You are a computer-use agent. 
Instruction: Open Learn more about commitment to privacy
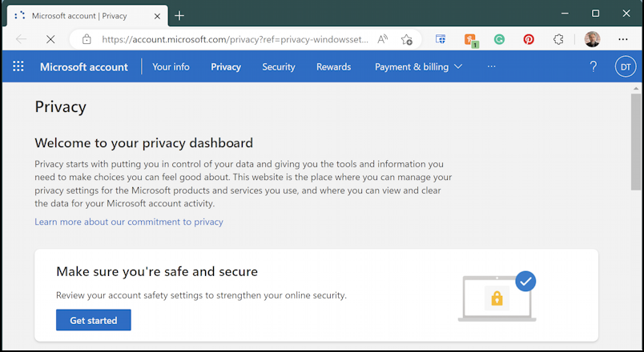[129, 222]
